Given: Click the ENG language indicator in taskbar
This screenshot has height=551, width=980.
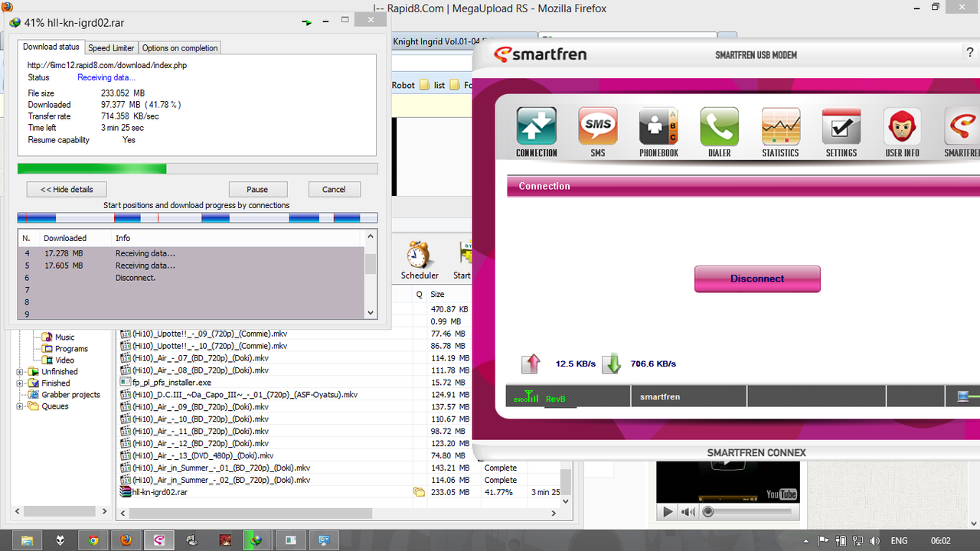Looking at the screenshot, I should [x=900, y=541].
